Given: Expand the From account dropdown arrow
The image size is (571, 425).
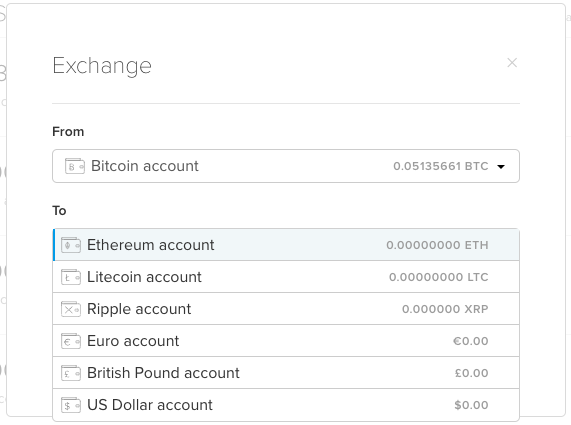Looking at the screenshot, I should point(501,167).
